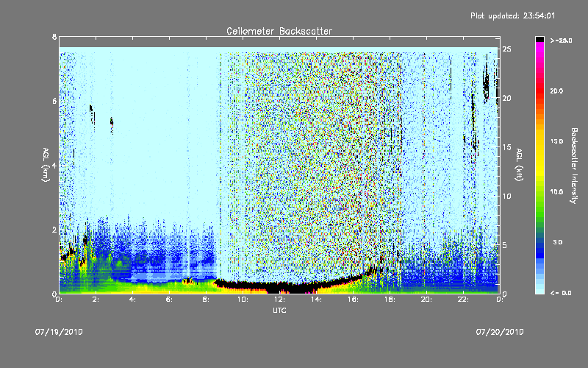Click the 'Backscatter Intensity' colorbar label
This screenshot has width=588, height=368.
(574, 166)
